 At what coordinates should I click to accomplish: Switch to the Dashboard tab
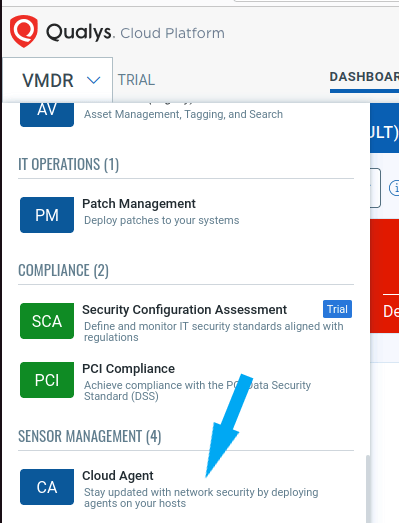[364, 77]
